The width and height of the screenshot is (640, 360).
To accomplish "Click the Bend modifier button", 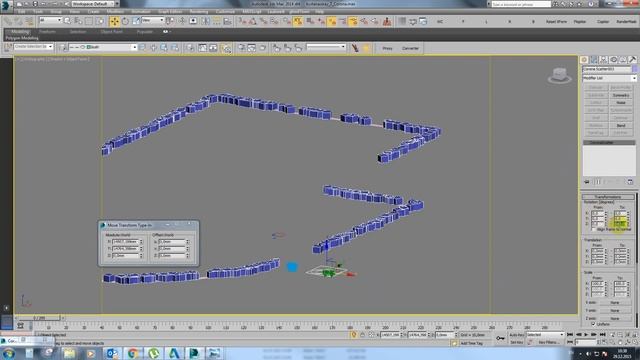I will (620, 125).
